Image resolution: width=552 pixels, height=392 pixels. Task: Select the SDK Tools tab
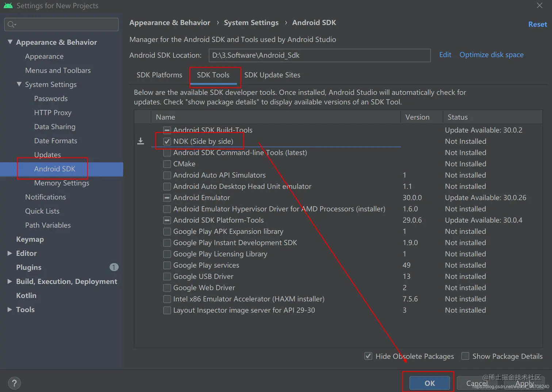tap(213, 75)
